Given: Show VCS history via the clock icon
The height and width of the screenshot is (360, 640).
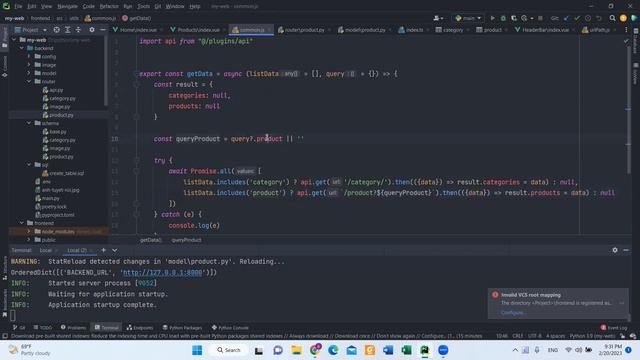Looking at the screenshot, I should pos(588,18).
